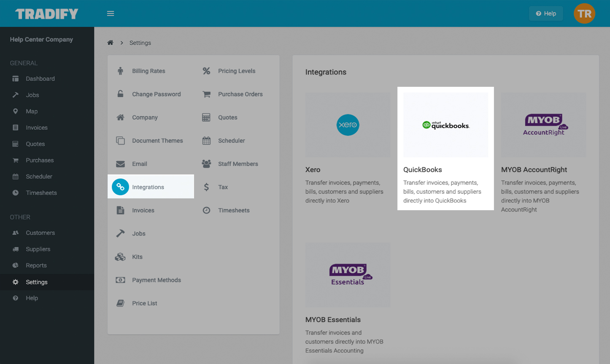Toggle the hamburger menu in the top bar
The image size is (610, 364).
111,13
